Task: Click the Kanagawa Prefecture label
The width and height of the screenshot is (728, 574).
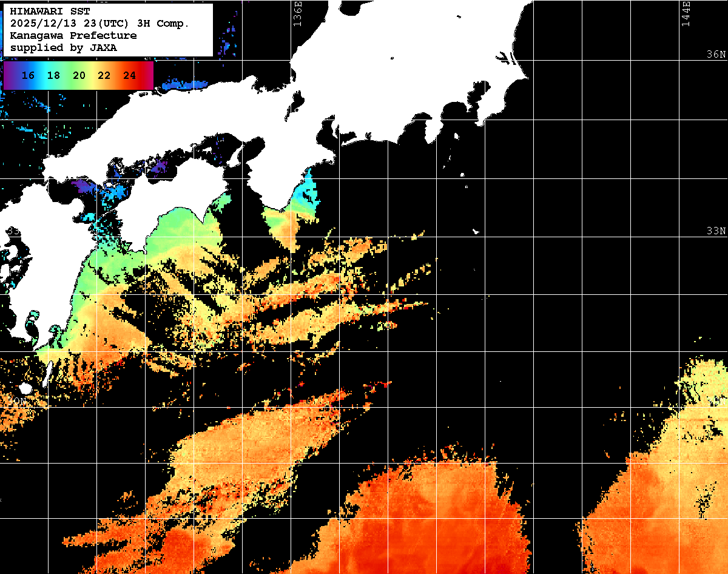Action: (73, 35)
